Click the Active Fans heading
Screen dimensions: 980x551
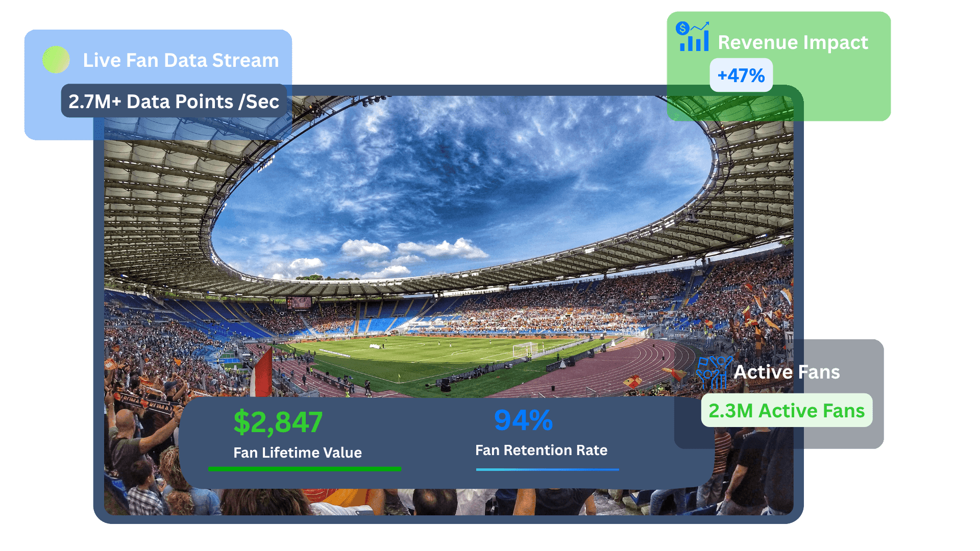click(787, 372)
